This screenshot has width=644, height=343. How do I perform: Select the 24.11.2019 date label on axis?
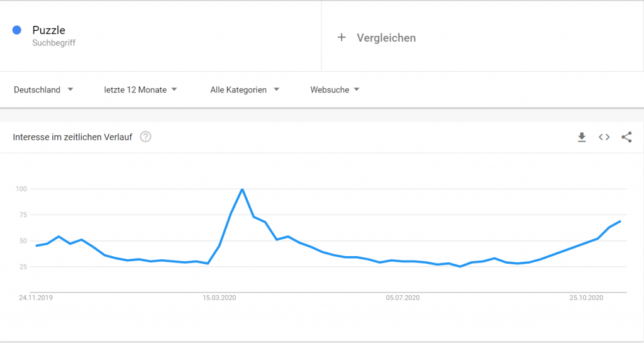coord(36,298)
